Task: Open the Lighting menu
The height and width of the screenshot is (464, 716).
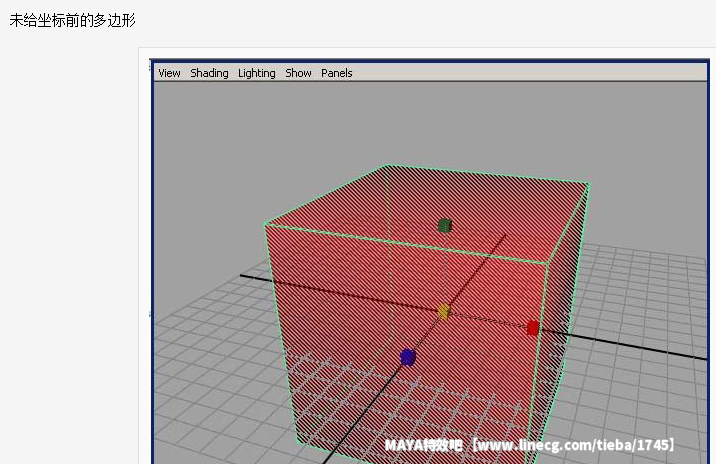Action: [x=257, y=73]
